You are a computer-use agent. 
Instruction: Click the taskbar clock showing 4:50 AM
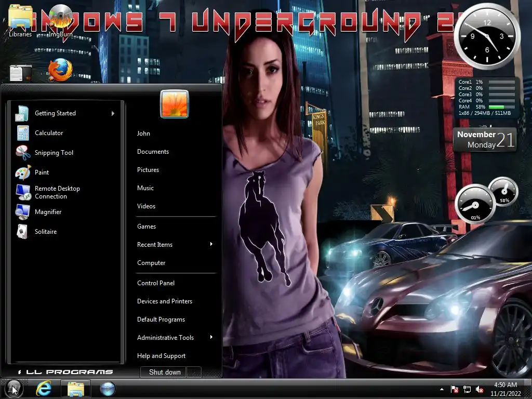point(506,389)
